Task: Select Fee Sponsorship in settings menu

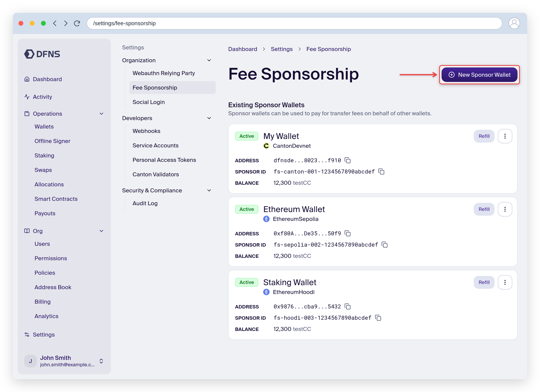Action: 172,88
